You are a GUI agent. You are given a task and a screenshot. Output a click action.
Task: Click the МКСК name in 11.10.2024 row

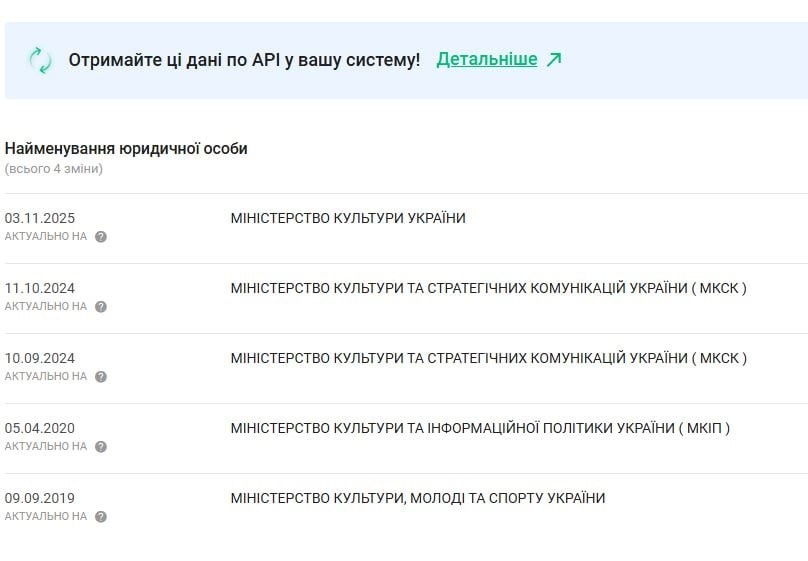point(488,288)
